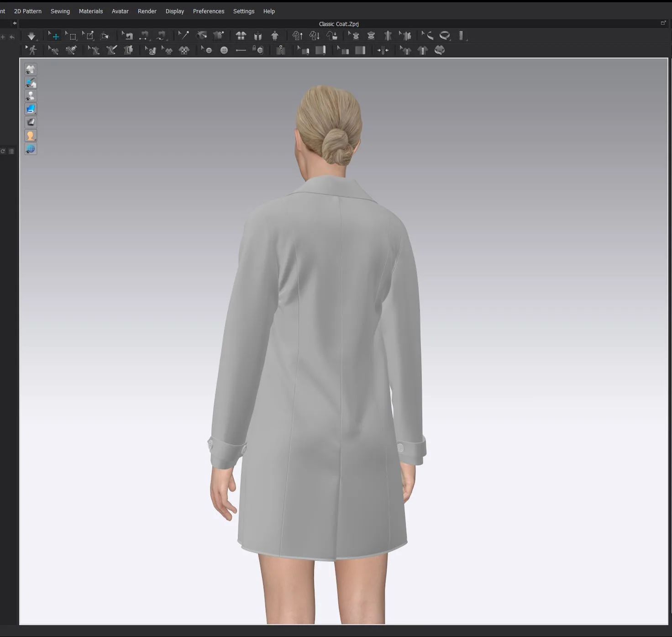Open the 2D Pattern menu
The image size is (672, 637).
click(x=28, y=11)
